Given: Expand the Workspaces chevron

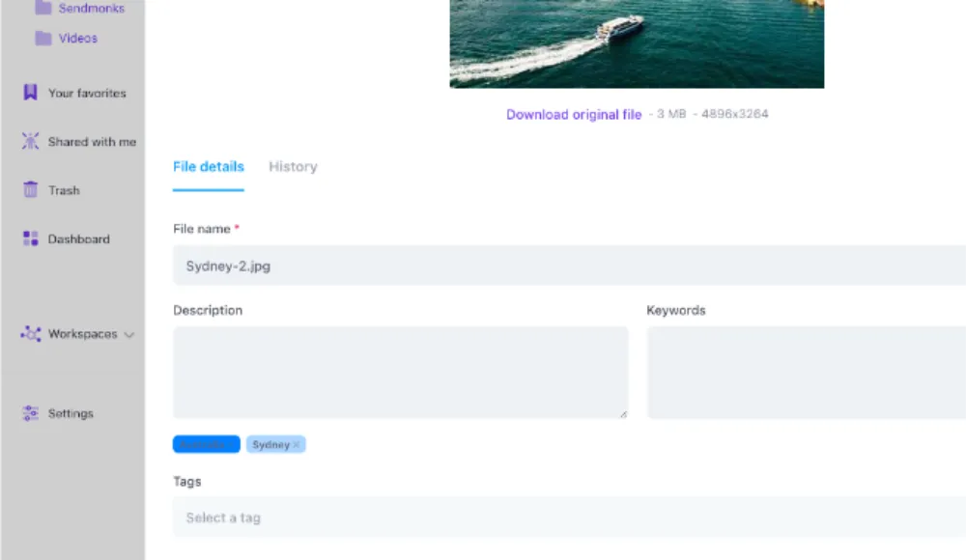Looking at the screenshot, I should click(128, 334).
